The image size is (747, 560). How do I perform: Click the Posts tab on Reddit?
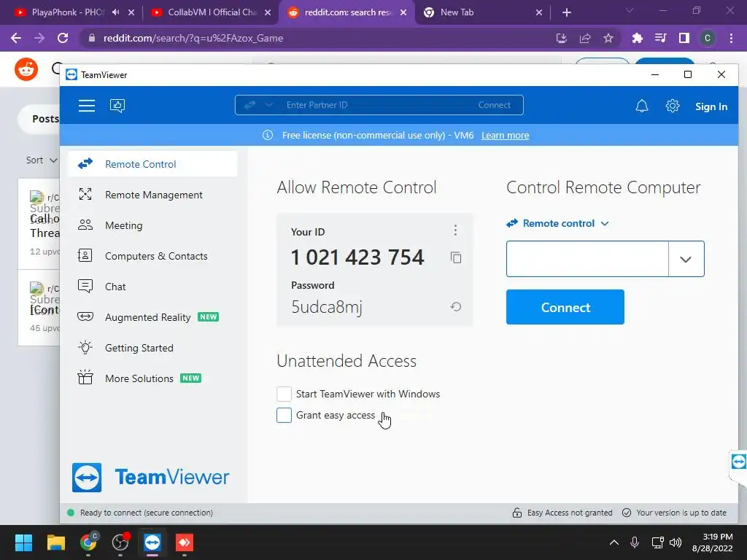(x=45, y=119)
